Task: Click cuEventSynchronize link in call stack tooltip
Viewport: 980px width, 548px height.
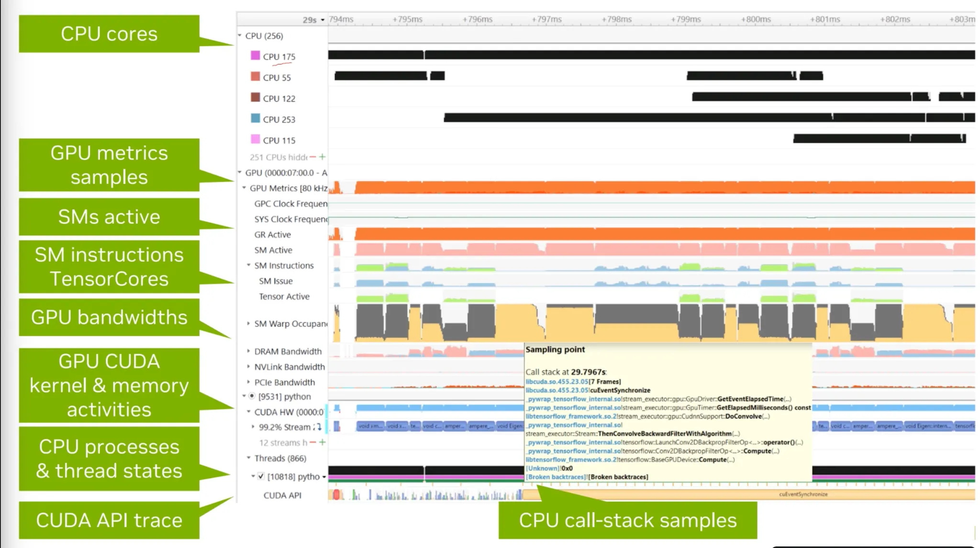Action: [620, 390]
